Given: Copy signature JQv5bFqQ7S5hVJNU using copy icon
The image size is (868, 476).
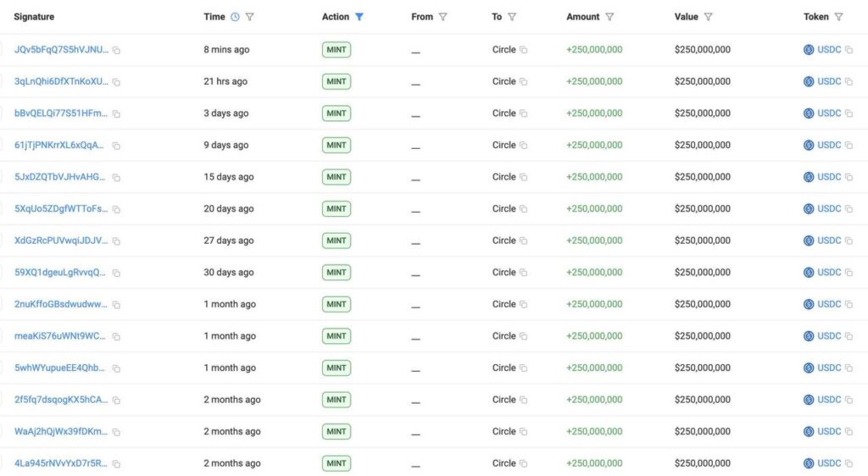Looking at the screenshot, I should coord(116,51).
